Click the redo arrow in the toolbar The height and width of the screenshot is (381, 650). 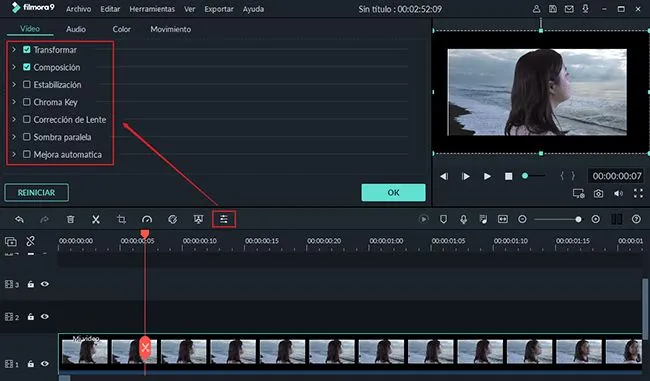pos(44,219)
